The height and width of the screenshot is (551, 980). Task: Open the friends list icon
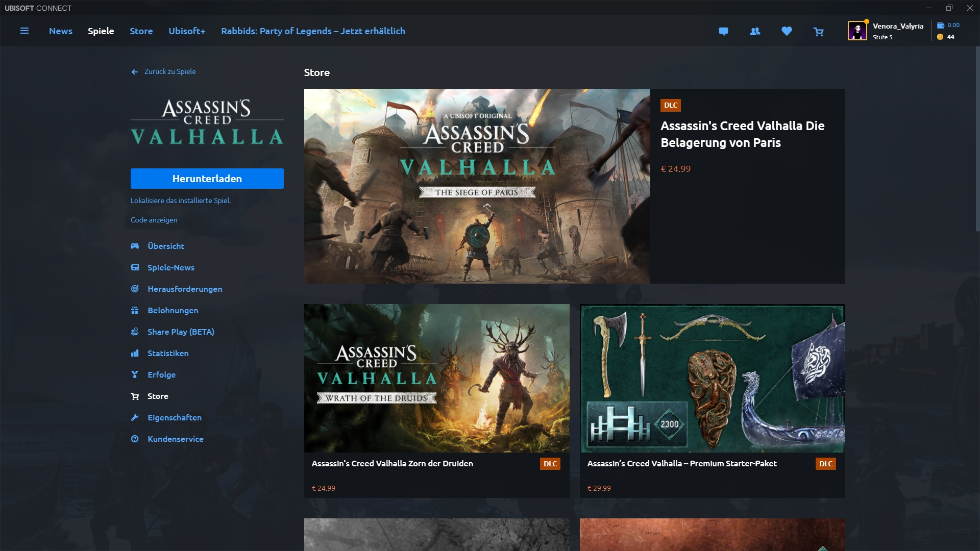(x=755, y=31)
